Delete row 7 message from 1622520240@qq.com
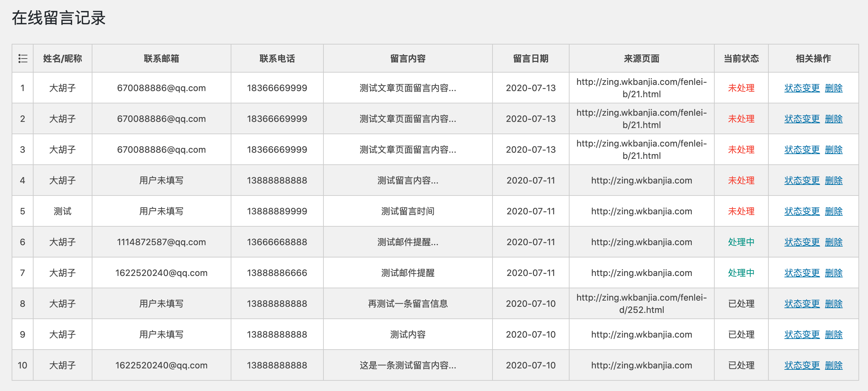 pyautogui.click(x=833, y=273)
